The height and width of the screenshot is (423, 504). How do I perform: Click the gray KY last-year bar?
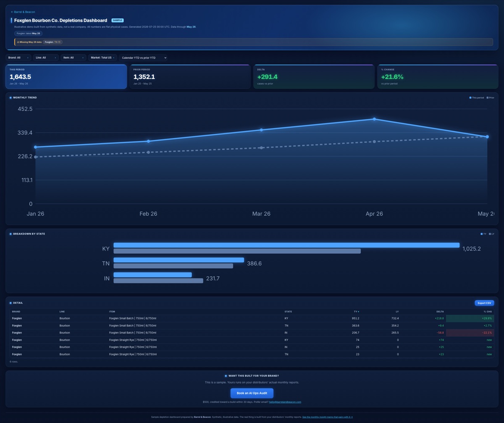pyautogui.click(x=237, y=251)
